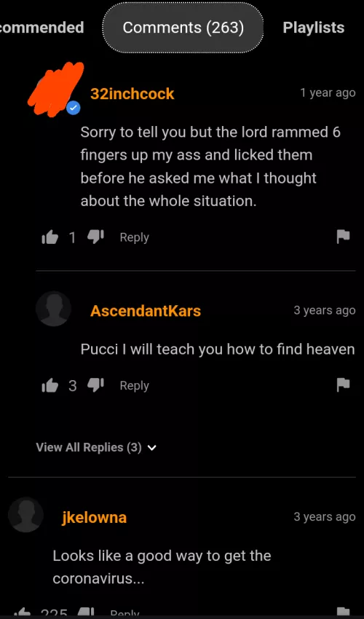This screenshot has width=364, height=619.
Task: Reply to AscendantKars' comment
Action: (134, 386)
